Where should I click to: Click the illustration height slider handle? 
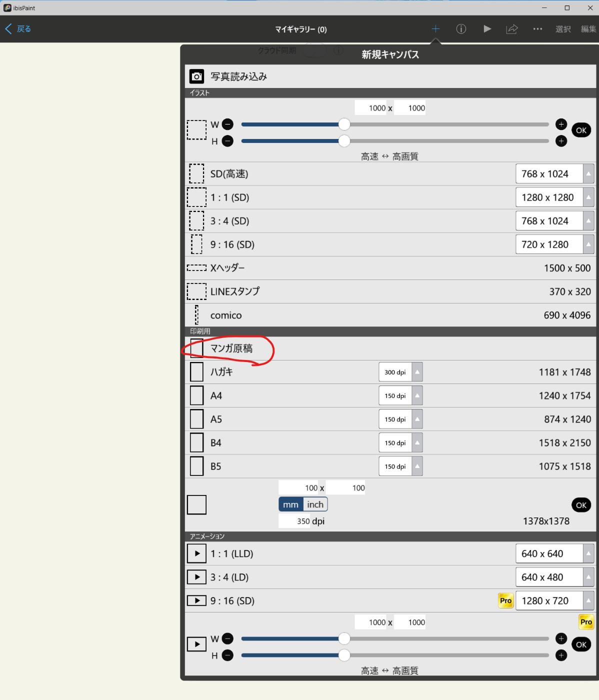(x=344, y=141)
